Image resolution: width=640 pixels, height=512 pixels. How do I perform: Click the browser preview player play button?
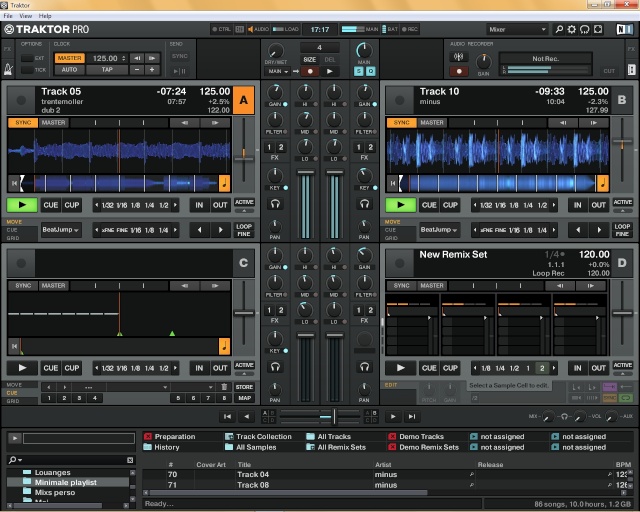click(15, 438)
